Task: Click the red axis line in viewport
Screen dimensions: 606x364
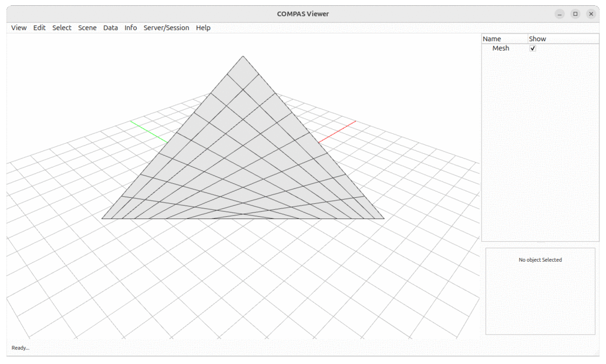Action: (338, 130)
